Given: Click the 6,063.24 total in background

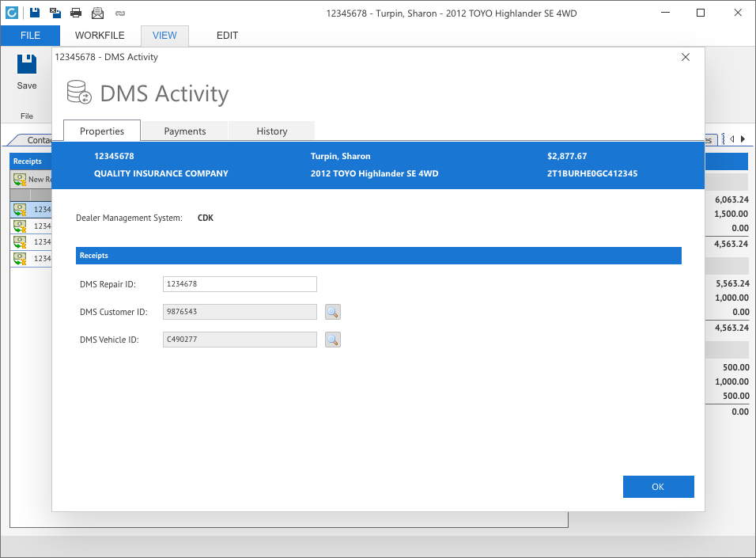Looking at the screenshot, I should (x=732, y=199).
